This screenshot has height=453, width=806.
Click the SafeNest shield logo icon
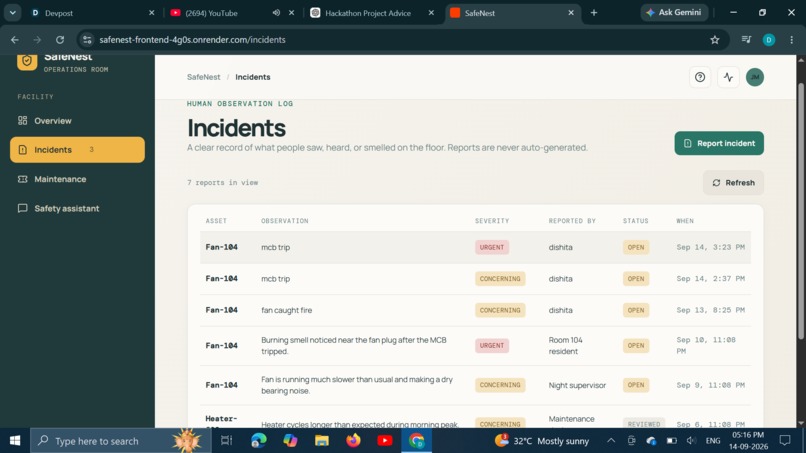(27, 61)
